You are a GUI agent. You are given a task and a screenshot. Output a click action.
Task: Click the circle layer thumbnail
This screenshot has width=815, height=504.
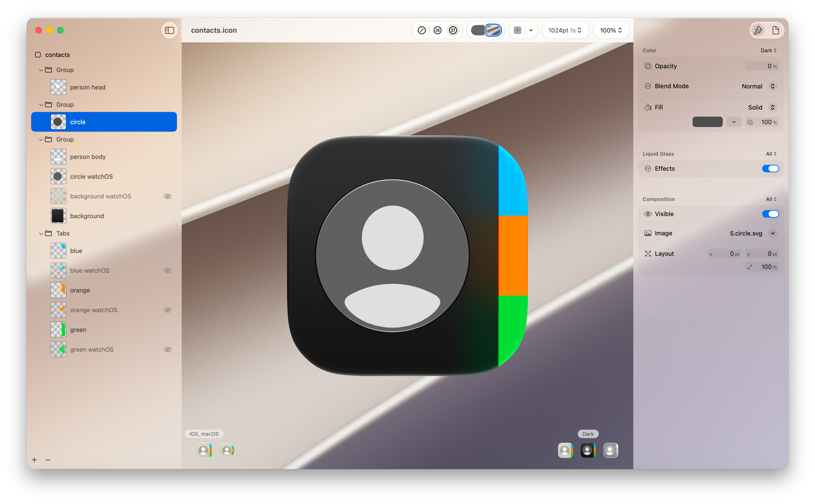point(58,122)
